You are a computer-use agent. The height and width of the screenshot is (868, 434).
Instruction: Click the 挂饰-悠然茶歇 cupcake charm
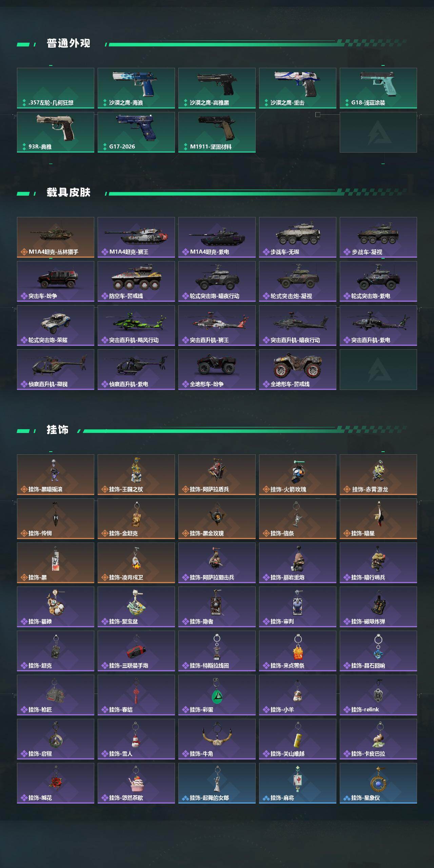tap(136, 783)
